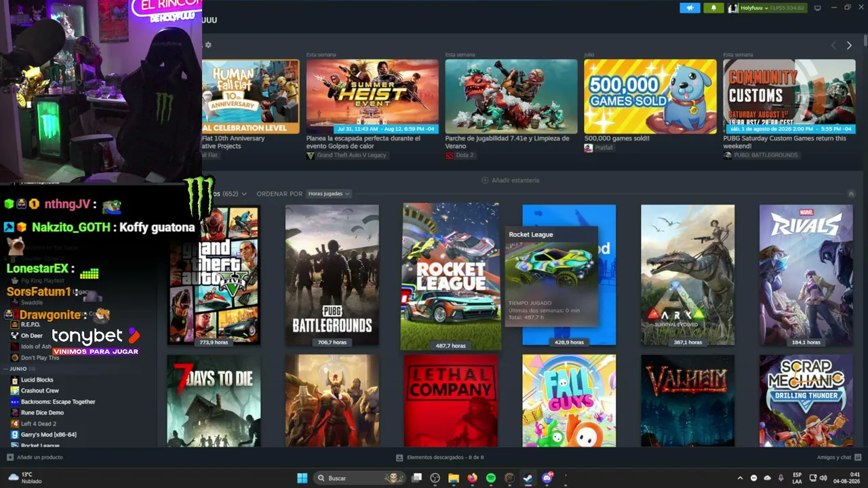Show hidden system tray icons
The height and width of the screenshot is (488, 868).
740,478
